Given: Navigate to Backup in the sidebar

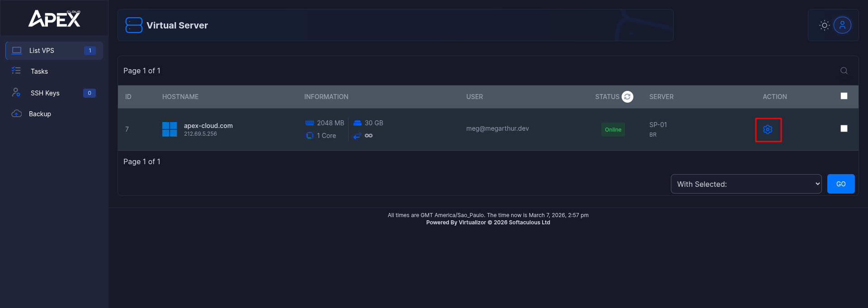Looking at the screenshot, I should (40, 114).
